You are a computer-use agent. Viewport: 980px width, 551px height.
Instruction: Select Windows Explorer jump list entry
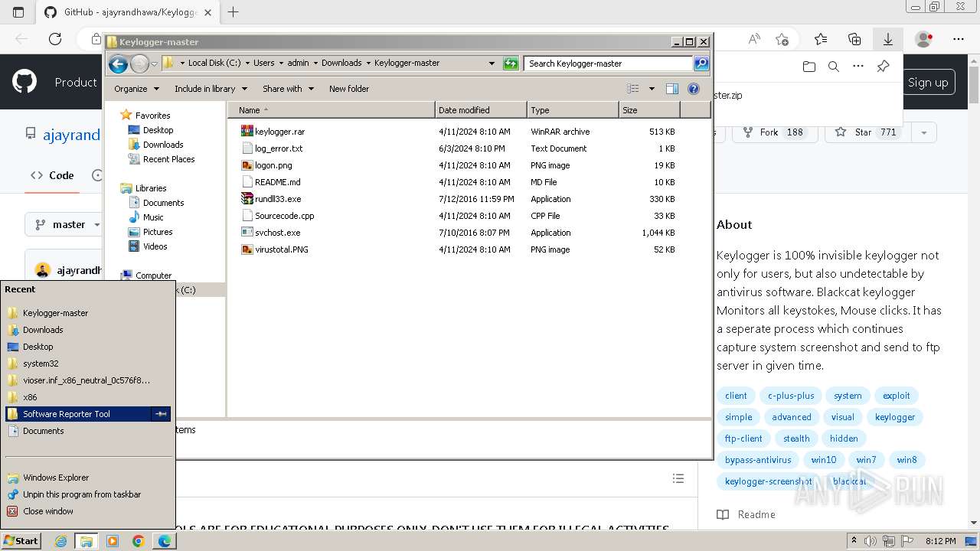coord(87,478)
